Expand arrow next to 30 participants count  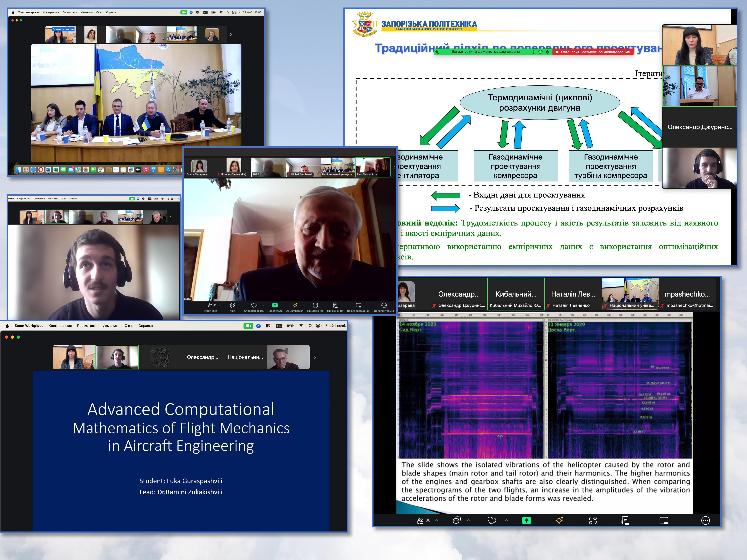pos(437,520)
